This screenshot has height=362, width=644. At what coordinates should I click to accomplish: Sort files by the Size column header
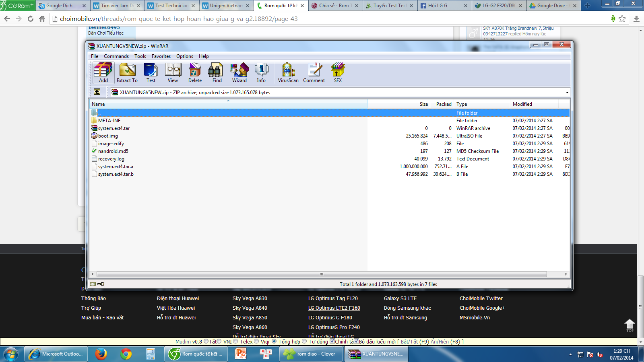[399, 104]
